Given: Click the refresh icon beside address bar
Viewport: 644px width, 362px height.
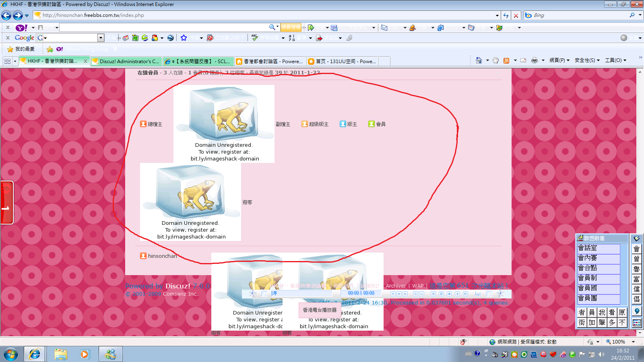Looking at the screenshot, I should [x=506, y=15].
